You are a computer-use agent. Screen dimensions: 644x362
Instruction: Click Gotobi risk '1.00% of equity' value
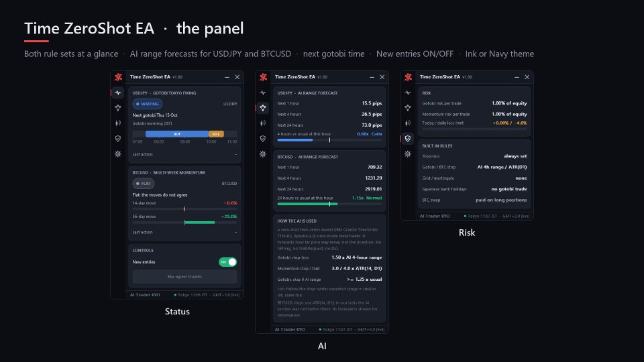click(509, 103)
